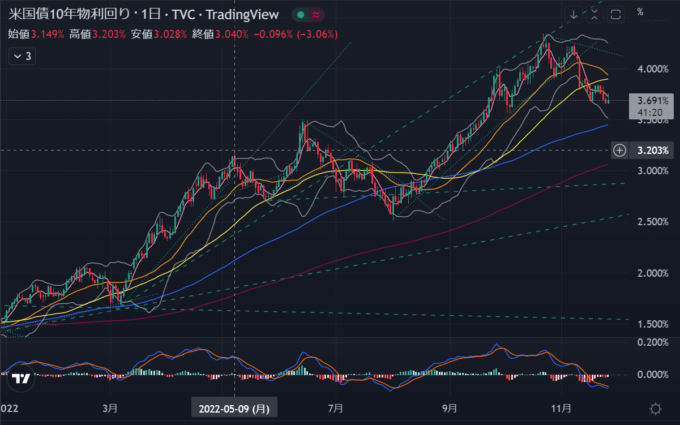Click the current price label 3.691%
Screen dimensions: 680x425
tap(652, 101)
